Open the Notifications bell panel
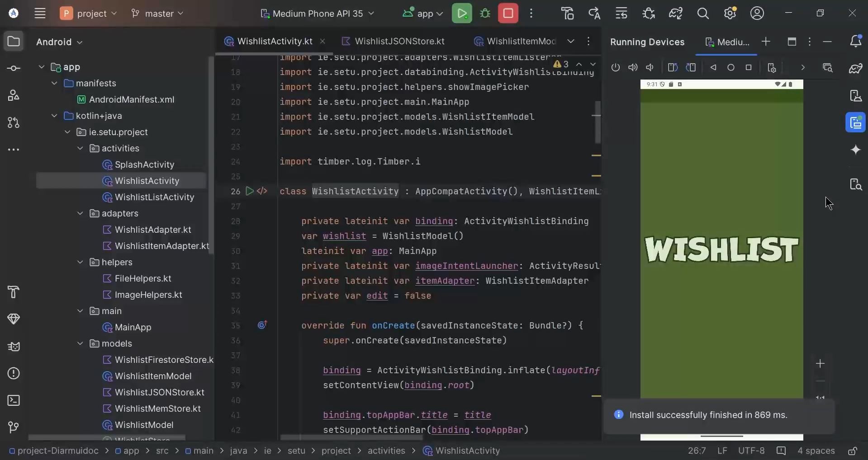The height and width of the screenshot is (460, 868). pyautogui.click(x=856, y=42)
